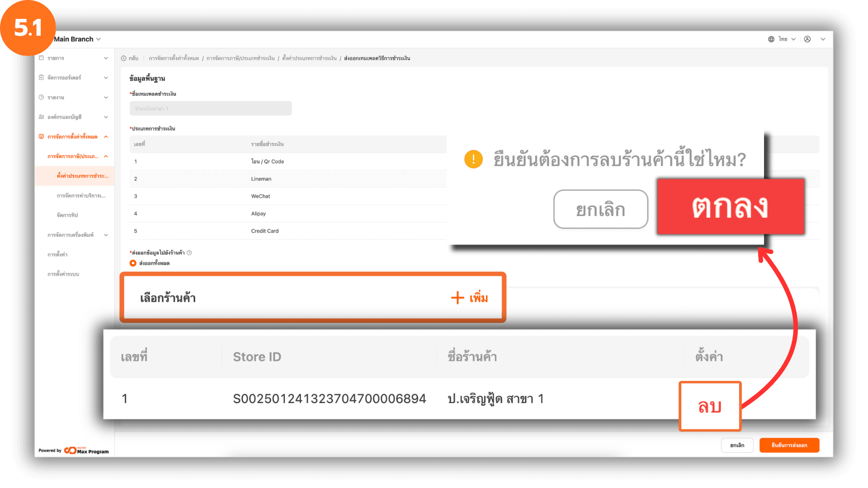Click the องค์กรและบัญชี people icon
This screenshot has width=868, height=488.
click(x=42, y=117)
